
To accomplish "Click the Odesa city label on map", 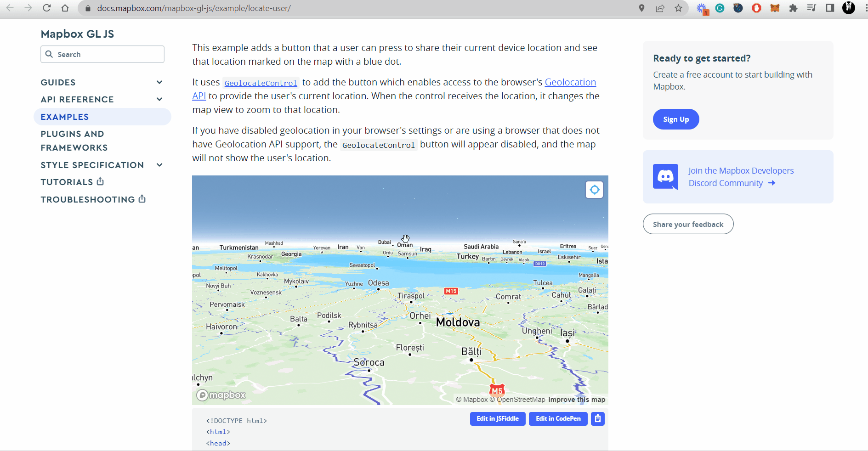I will tap(379, 283).
